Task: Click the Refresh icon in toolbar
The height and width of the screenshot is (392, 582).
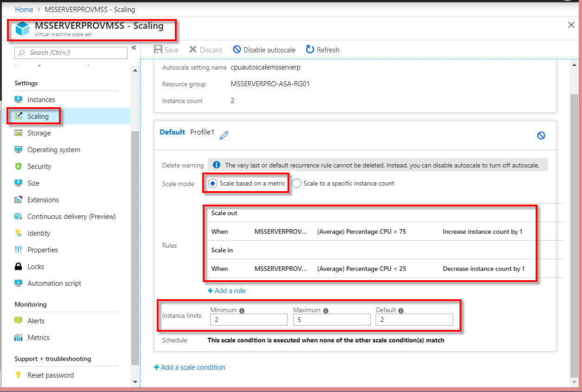Action: 310,50
